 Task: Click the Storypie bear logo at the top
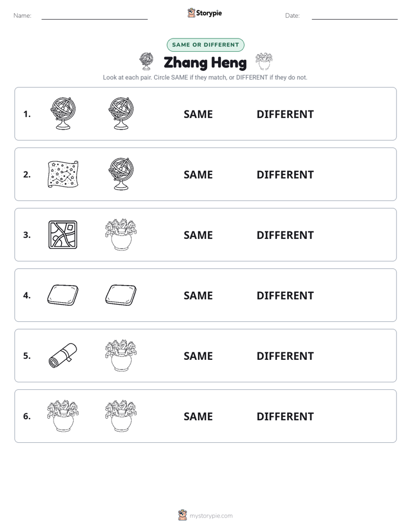pyautogui.click(x=191, y=13)
